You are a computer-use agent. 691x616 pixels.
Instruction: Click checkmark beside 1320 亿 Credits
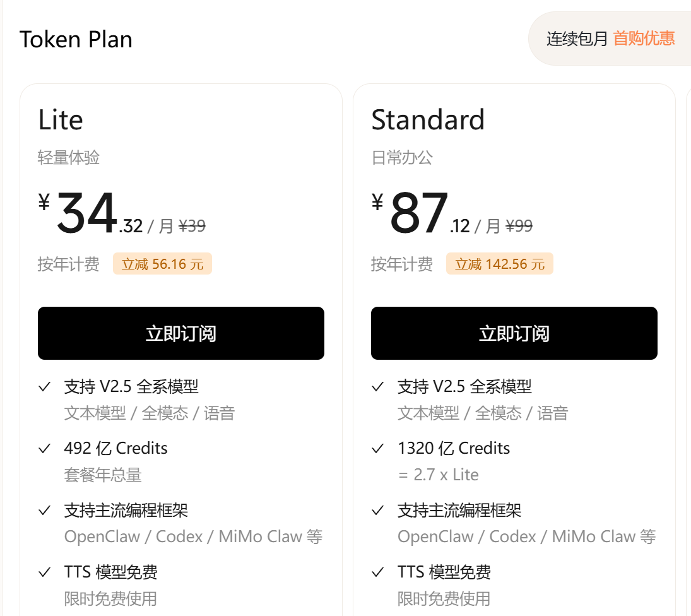(377, 449)
